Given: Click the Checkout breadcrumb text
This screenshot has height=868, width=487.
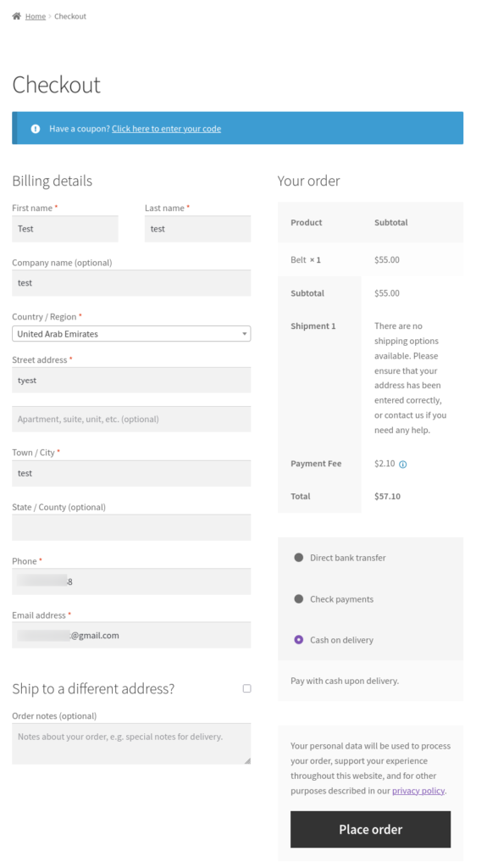Looking at the screenshot, I should click(70, 17).
